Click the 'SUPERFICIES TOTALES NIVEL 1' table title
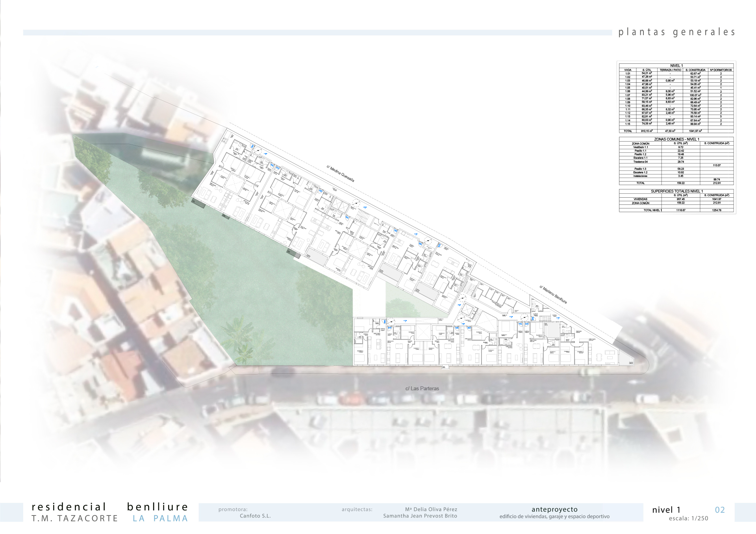 (x=677, y=191)
